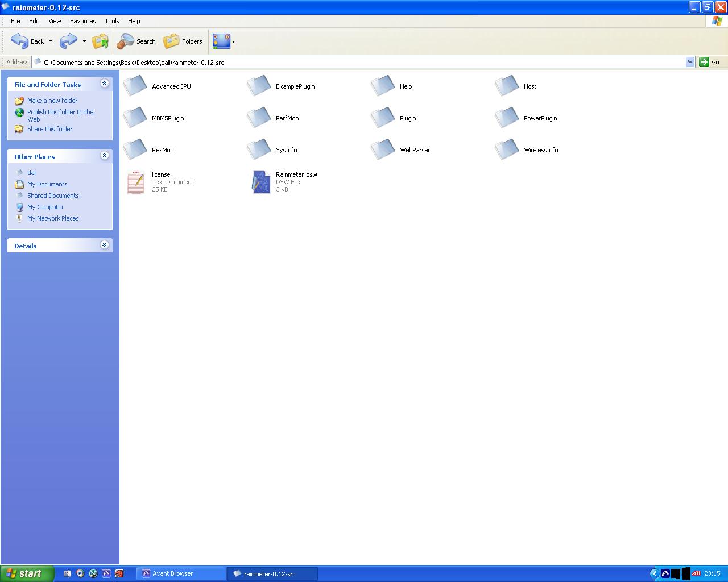Click the Back arrow icon
The width and height of the screenshot is (728, 582).
click(19, 41)
